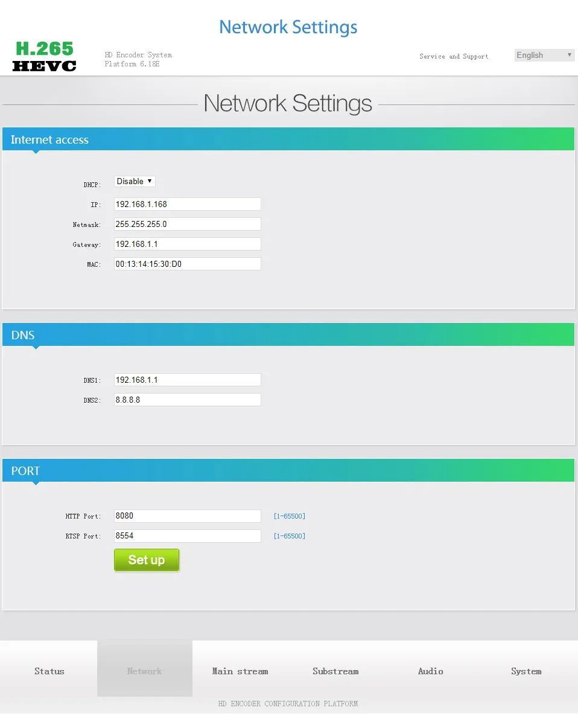This screenshot has height=728, width=578.
Task: Click the gray Network Settings page heading
Action: (x=288, y=103)
